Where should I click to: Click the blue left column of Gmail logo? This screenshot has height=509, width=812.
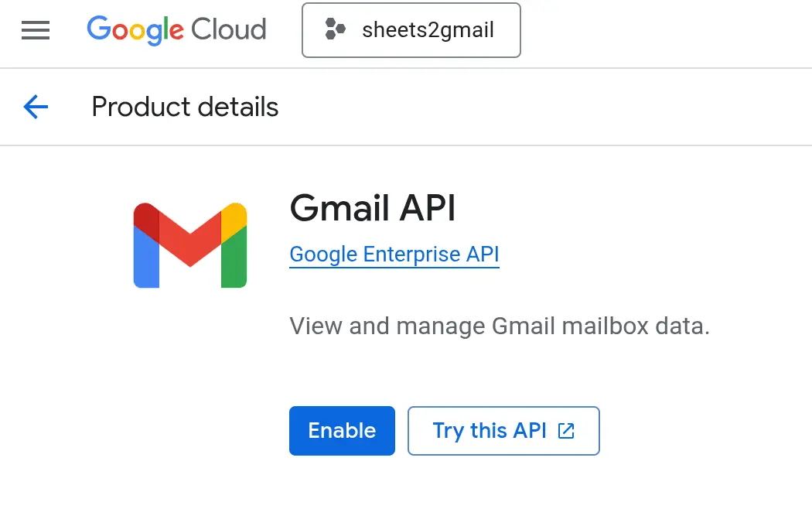coord(146,259)
